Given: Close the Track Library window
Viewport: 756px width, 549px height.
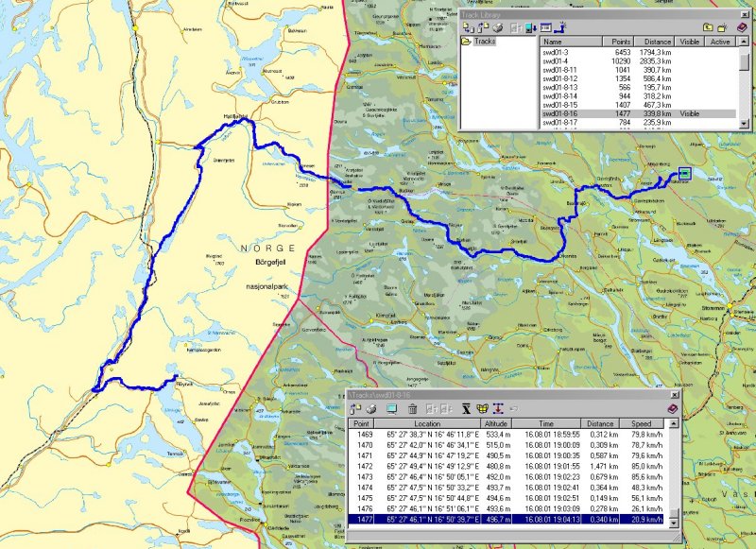Looking at the screenshot, I should 746,12.
